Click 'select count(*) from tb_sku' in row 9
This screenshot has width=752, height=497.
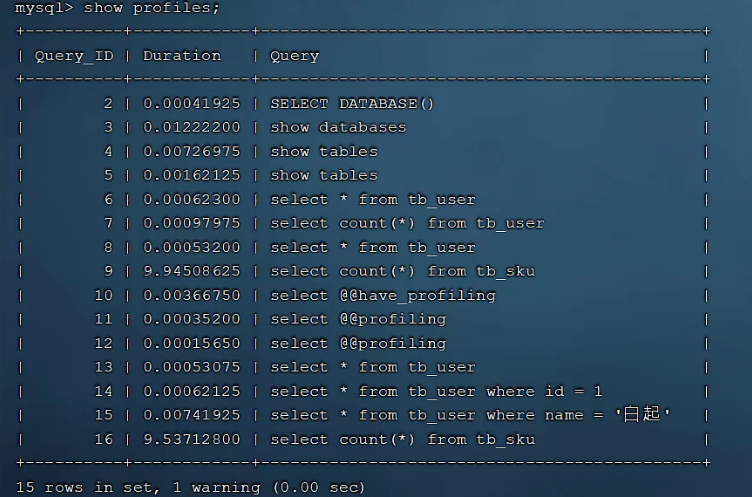click(x=402, y=272)
